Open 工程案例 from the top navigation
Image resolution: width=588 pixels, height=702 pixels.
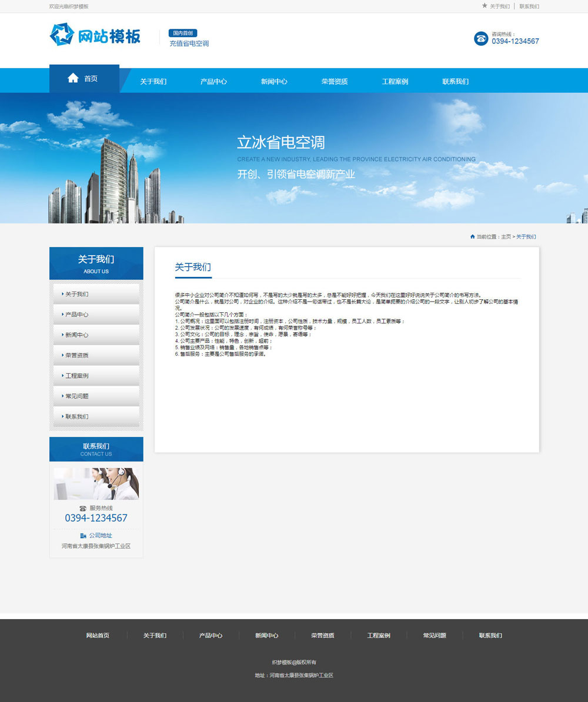(x=395, y=82)
